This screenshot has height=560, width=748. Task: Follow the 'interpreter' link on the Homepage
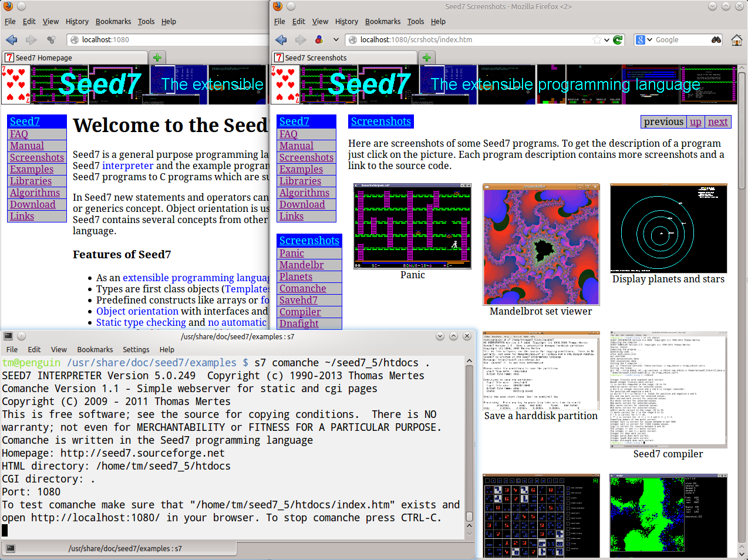point(127,166)
